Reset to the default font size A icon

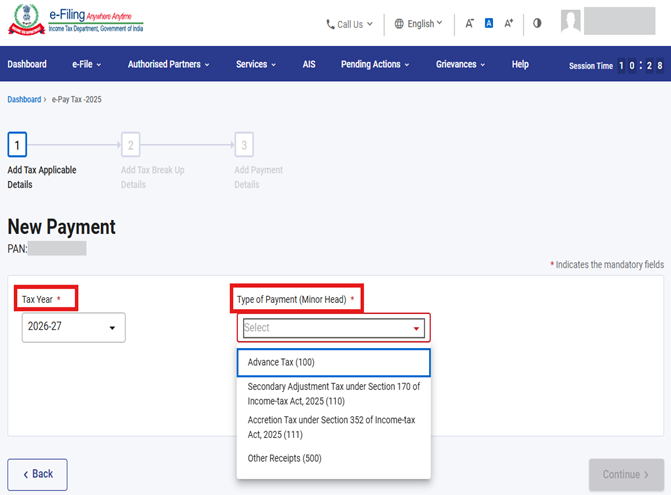pyautogui.click(x=489, y=23)
